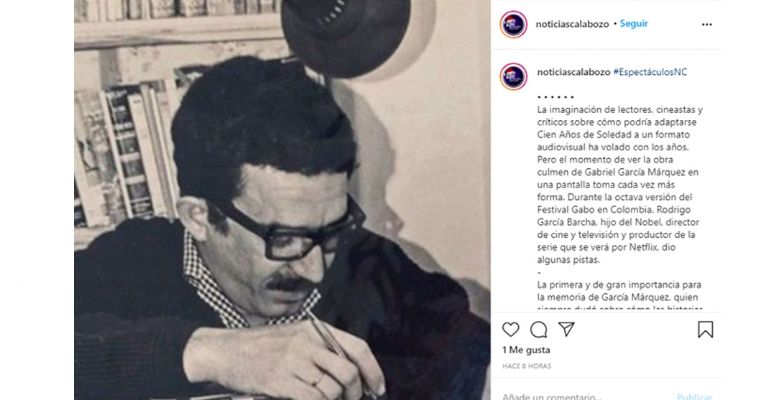Click the profile avatar beside the caption
This screenshot has width=768, height=400.
[514, 74]
